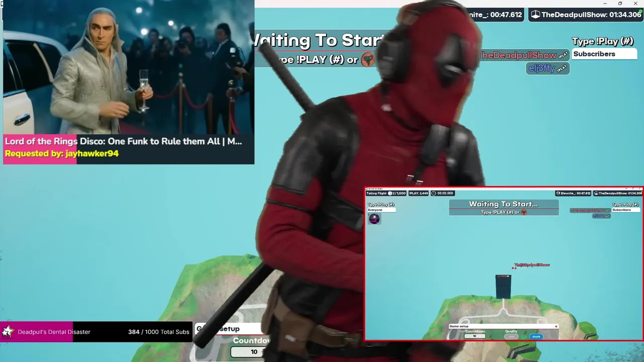Click the Everyone box in preview window

pos(381,210)
